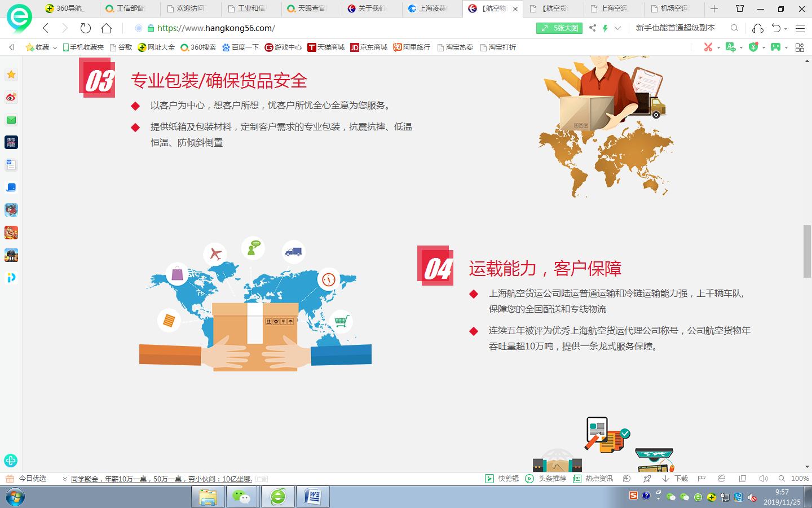The image size is (812, 508).
Task: Restore the last closed tab with undo icon
Action: 776,28
